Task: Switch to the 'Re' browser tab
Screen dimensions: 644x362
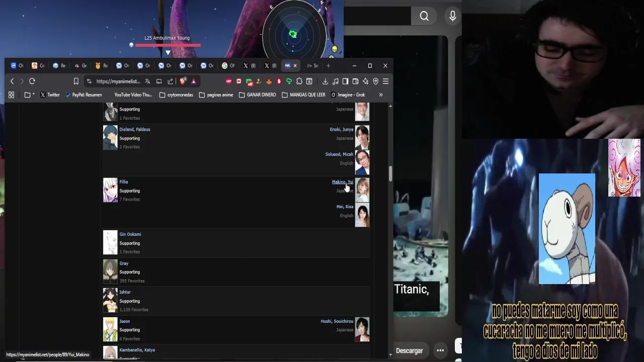Action: tap(59, 65)
